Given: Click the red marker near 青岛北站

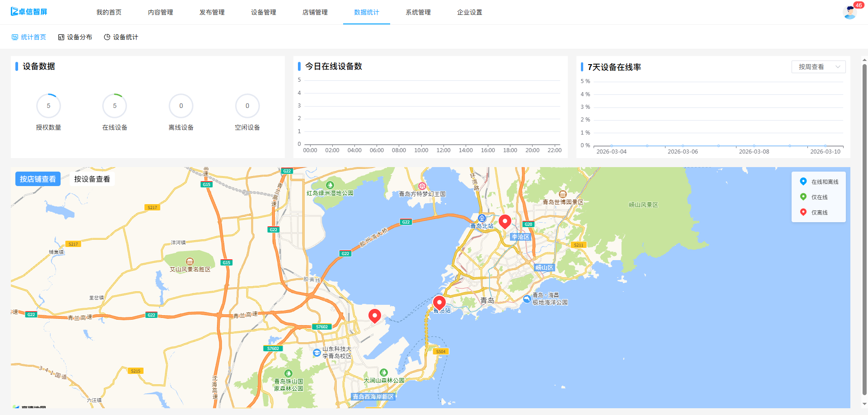Looking at the screenshot, I should click(x=505, y=222).
